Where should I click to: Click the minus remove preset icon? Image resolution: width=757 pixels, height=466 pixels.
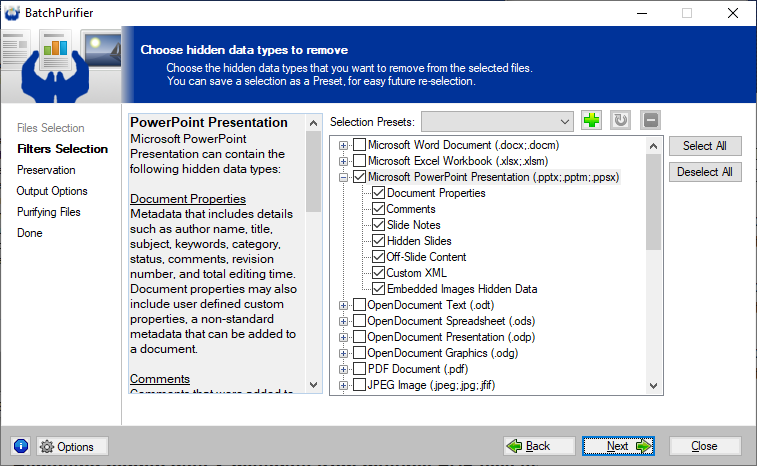pos(650,120)
